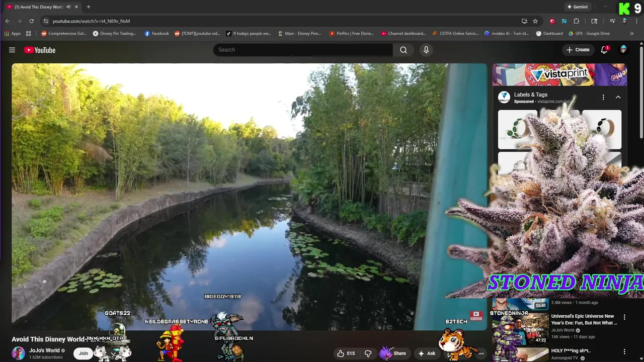The height and width of the screenshot is (362, 644).
Task: View site information icon in address bar
Action: (46, 21)
